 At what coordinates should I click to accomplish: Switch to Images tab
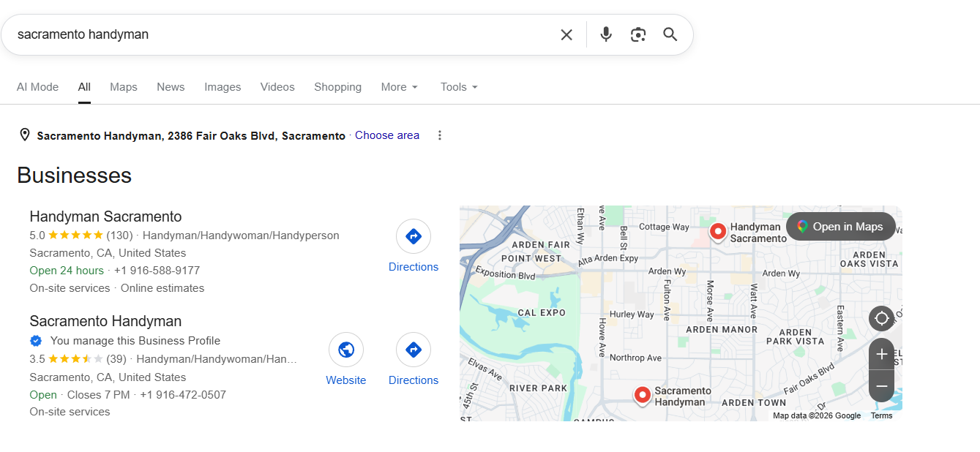coord(222,87)
